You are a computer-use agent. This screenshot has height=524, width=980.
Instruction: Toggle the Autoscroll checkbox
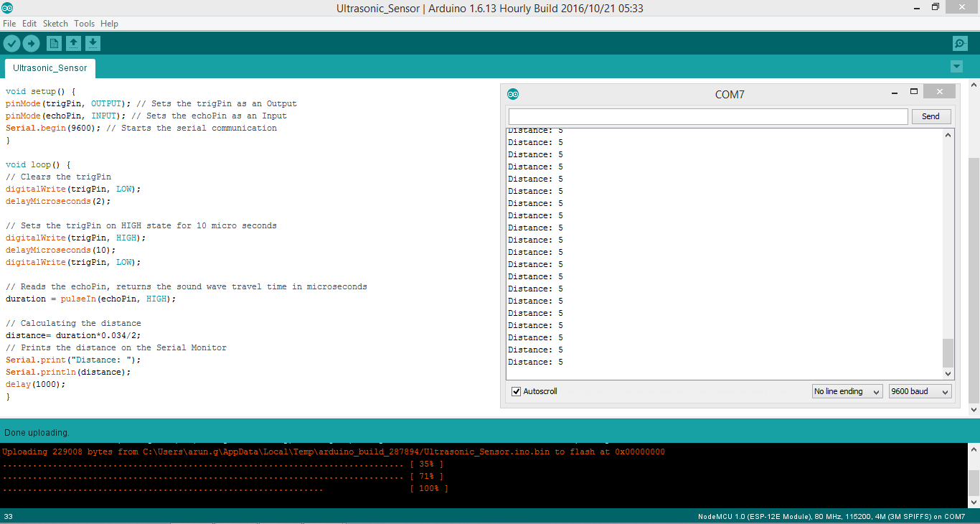516,391
